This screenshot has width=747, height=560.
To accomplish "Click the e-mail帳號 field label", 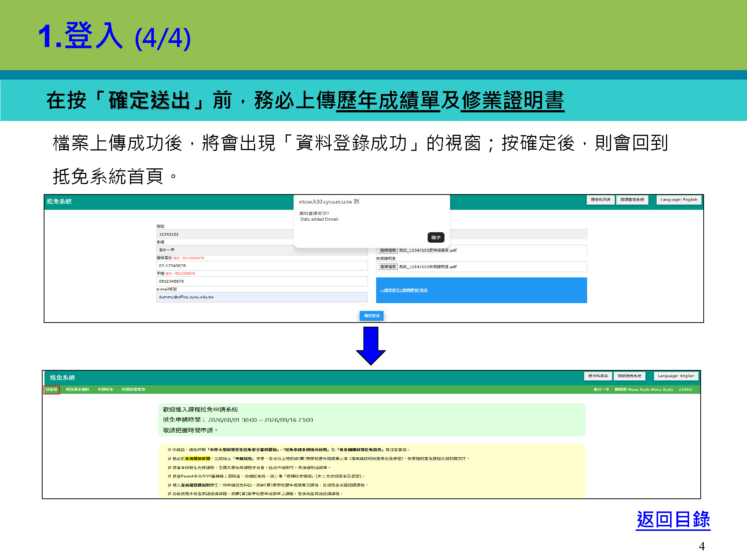I will tap(167, 289).
